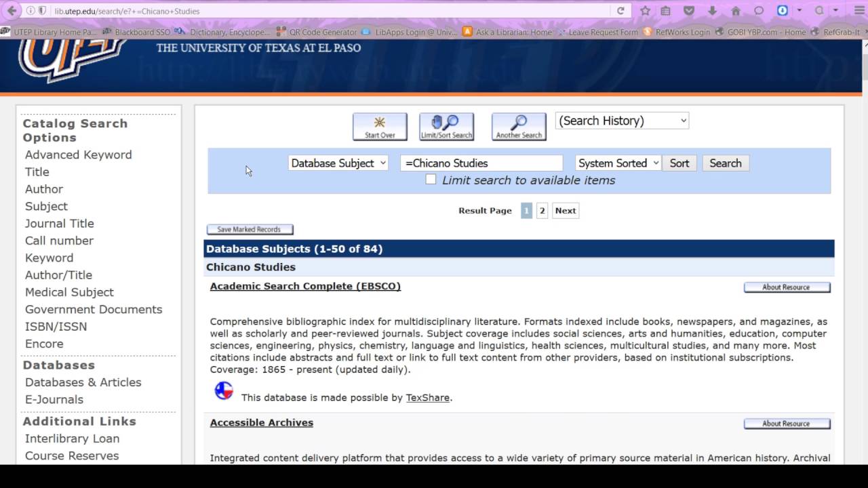Bookmark this page with the star icon
This screenshot has width=868, height=488.
645,11
